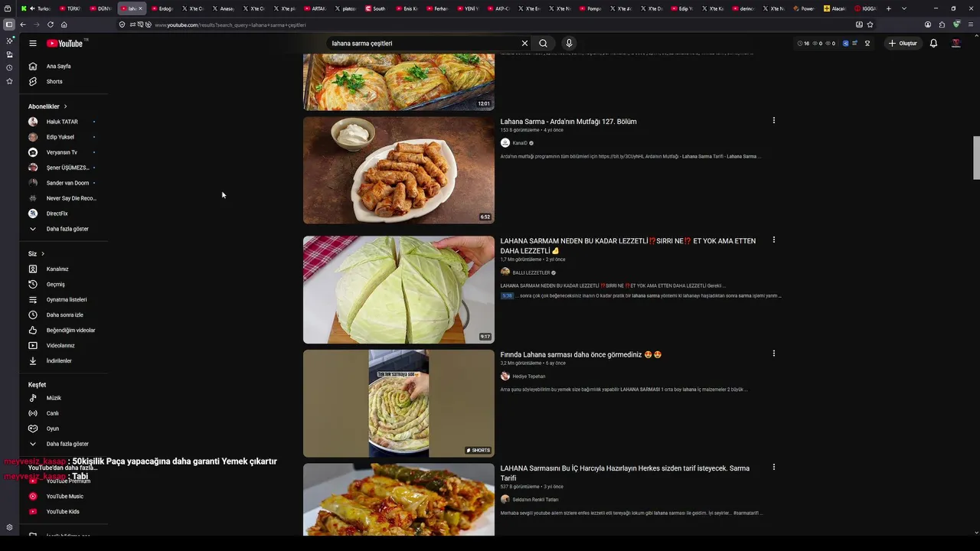Open Canlı live section

pos(64,413)
